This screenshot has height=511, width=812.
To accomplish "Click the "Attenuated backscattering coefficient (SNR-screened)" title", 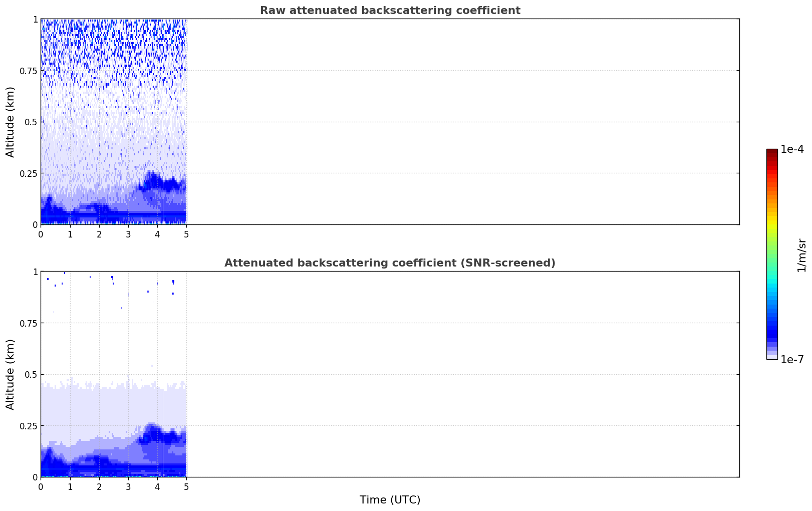I will pos(390,263).
